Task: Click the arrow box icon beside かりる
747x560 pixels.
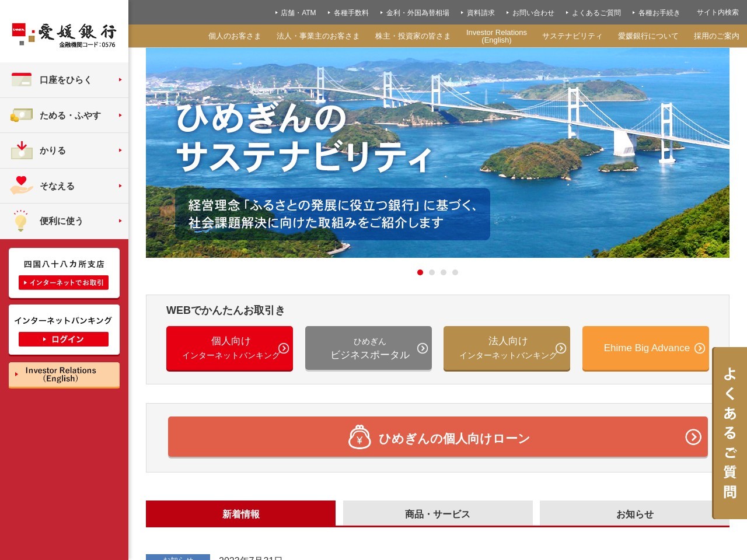Action: 22,150
